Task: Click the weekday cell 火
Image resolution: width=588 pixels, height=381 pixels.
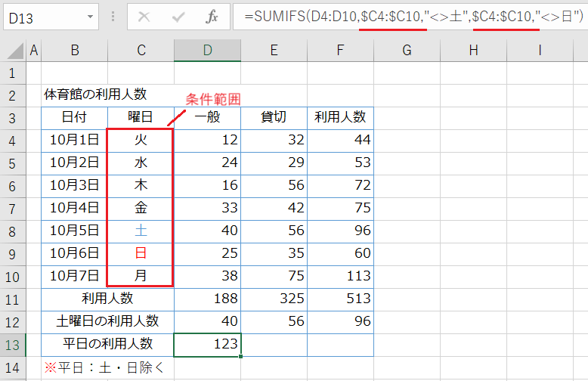Action: pos(141,141)
